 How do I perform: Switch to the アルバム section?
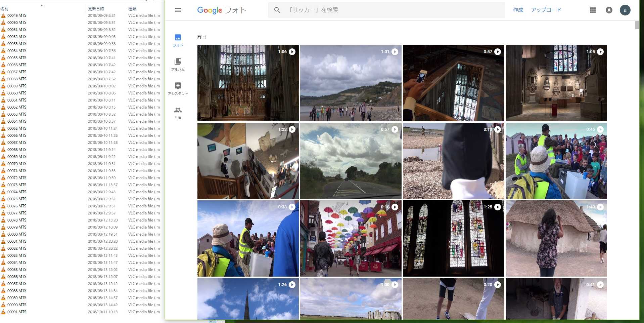point(178,65)
